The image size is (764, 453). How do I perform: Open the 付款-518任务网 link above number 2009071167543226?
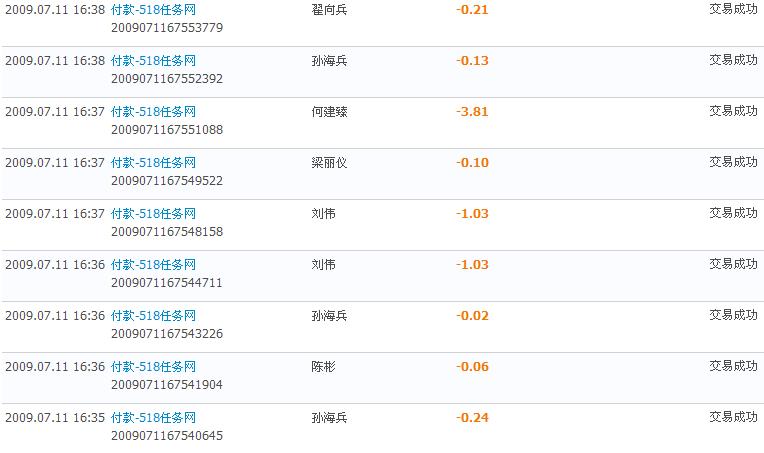[x=153, y=316]
